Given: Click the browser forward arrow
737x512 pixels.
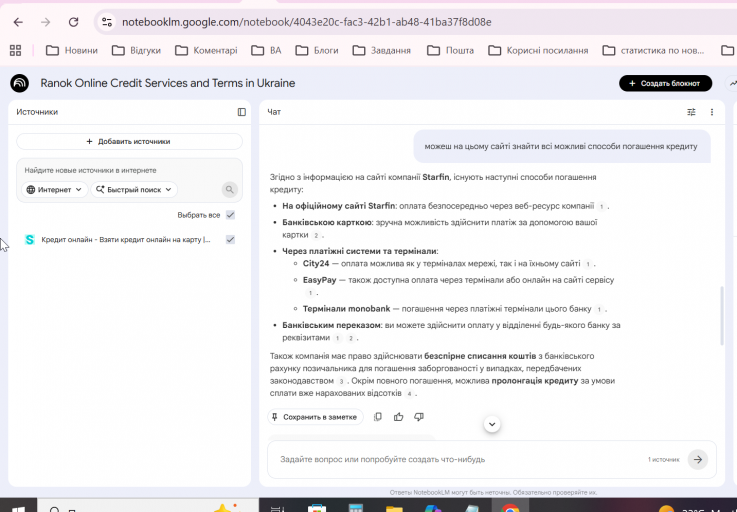Looking at the screenshot, I should (46, 22).
